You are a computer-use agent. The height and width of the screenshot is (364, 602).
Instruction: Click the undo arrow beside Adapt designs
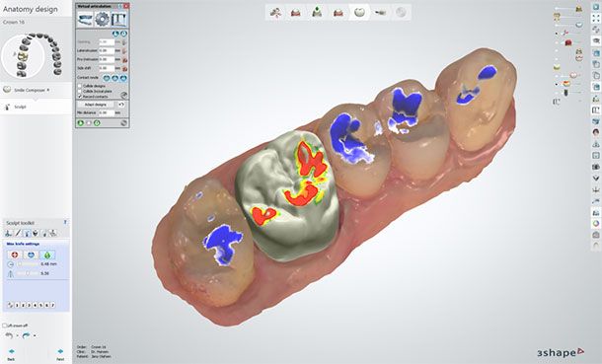point(121,105)
